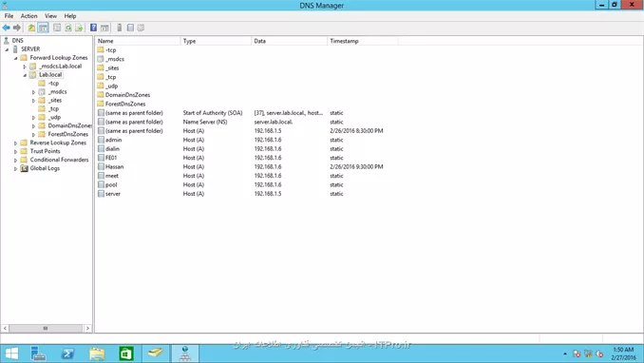Expand Conditional Forwarders node
This screenshot has width=644, height=363.
click(x=15, y=160)
